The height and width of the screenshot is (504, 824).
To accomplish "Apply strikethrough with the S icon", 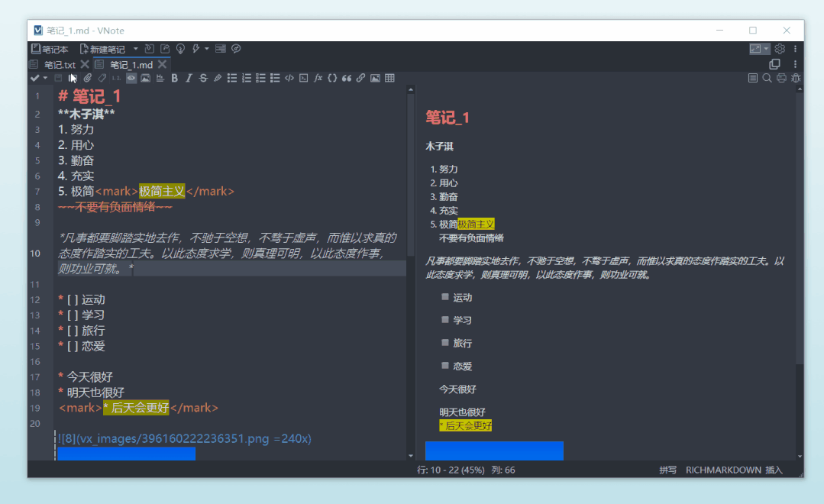I will [203, 79].
